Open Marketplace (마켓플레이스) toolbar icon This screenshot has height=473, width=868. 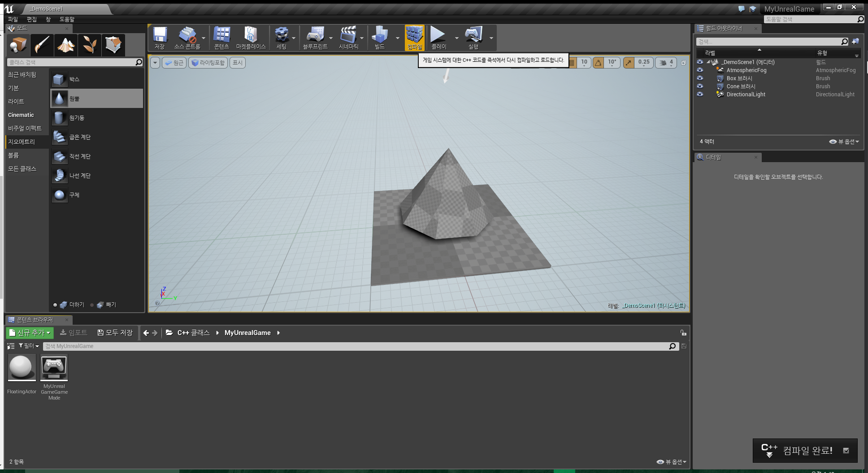click(251, 38)
